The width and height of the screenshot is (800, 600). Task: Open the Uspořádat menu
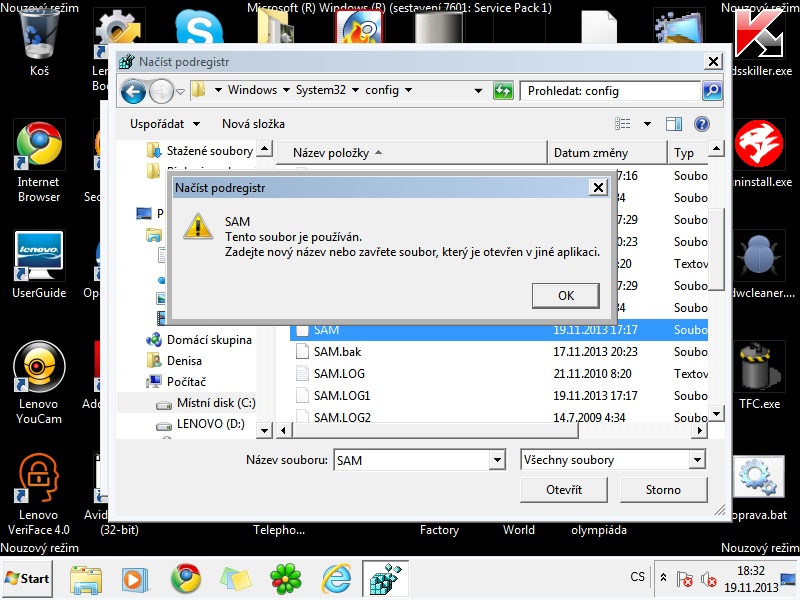pyautogui.click(x=165, y=124)
